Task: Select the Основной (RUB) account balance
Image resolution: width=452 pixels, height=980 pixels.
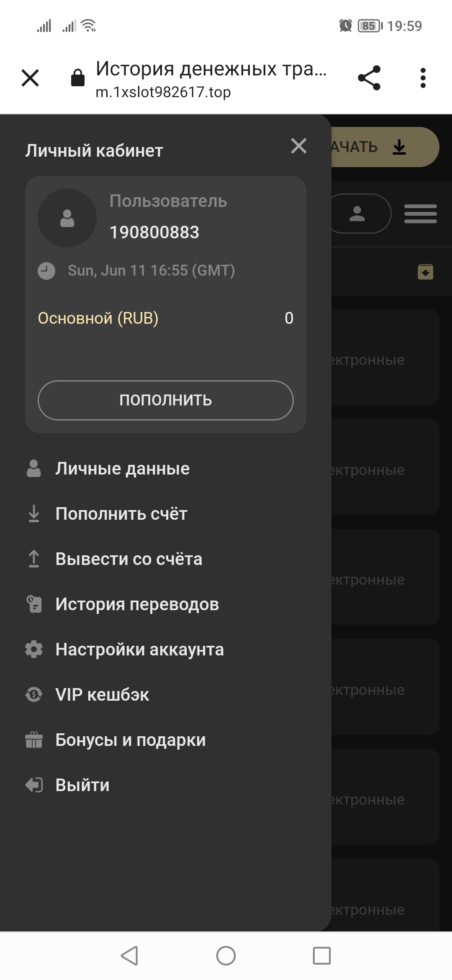Action: (98, 318)
